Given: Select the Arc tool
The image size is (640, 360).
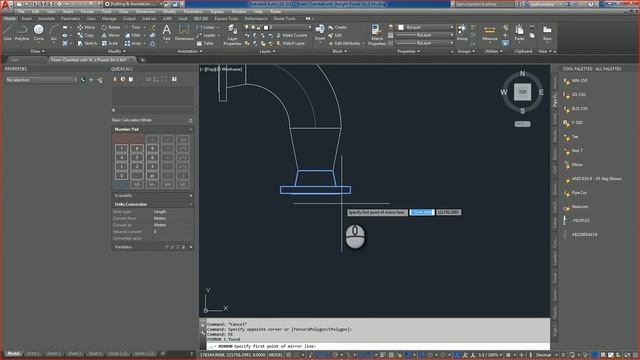Looking at the screenshot, I should (54, 32).
